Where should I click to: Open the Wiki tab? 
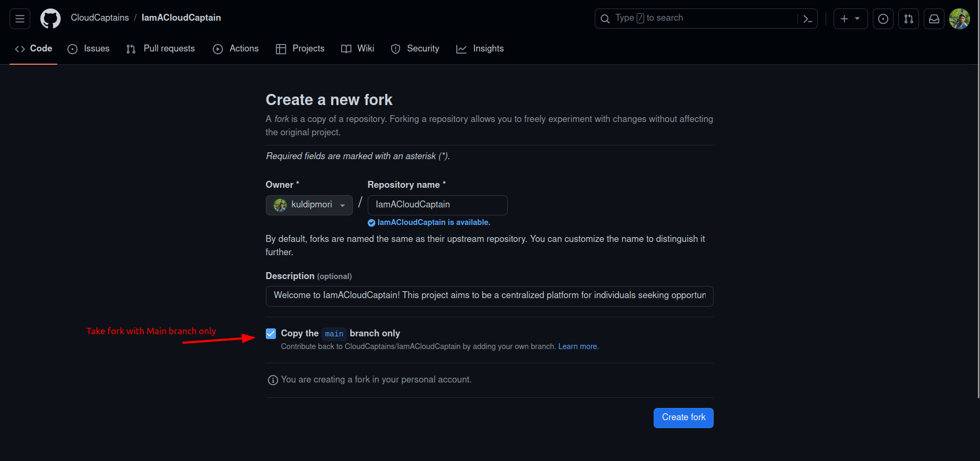(x=358, y=48)
